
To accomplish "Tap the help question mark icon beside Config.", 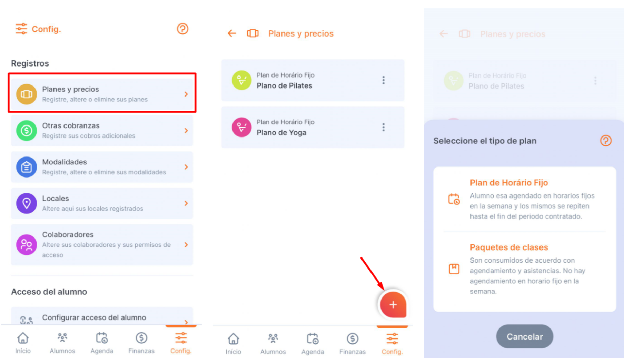I will point(182,29).
